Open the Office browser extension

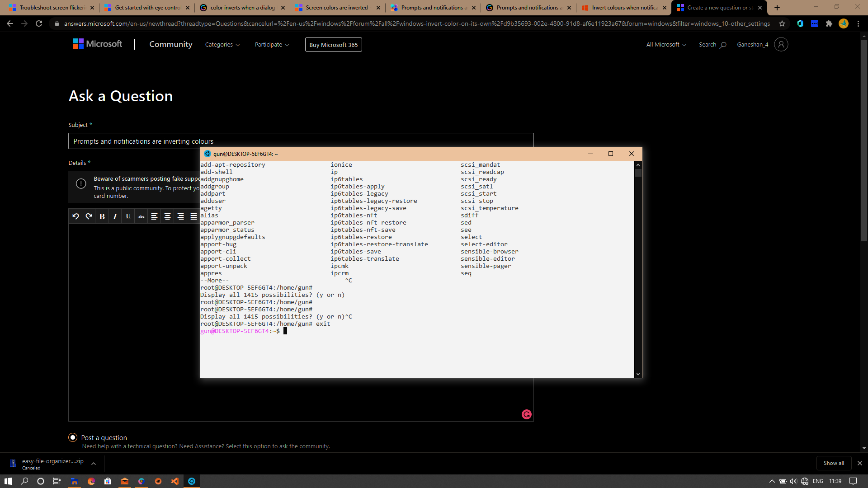click(x=800, y=23)
